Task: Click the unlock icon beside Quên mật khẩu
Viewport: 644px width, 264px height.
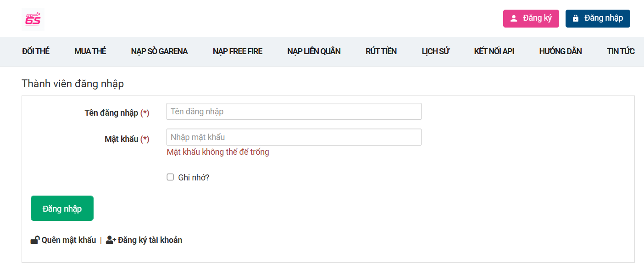Action: pyautogui.click(x=35, y=240)
